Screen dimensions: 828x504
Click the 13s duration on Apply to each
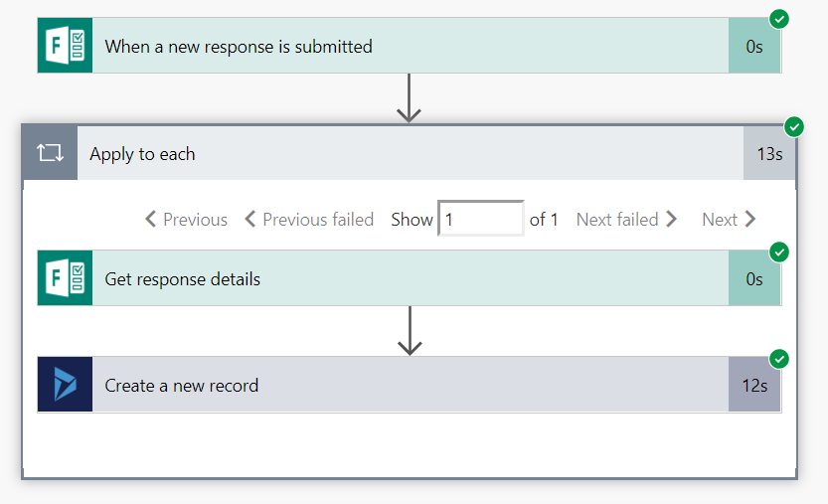[769, 154]
